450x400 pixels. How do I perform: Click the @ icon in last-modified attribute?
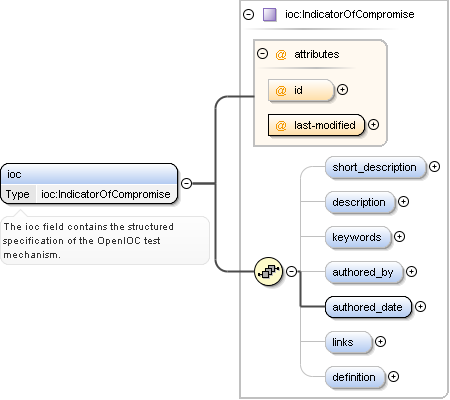point(281,125)
